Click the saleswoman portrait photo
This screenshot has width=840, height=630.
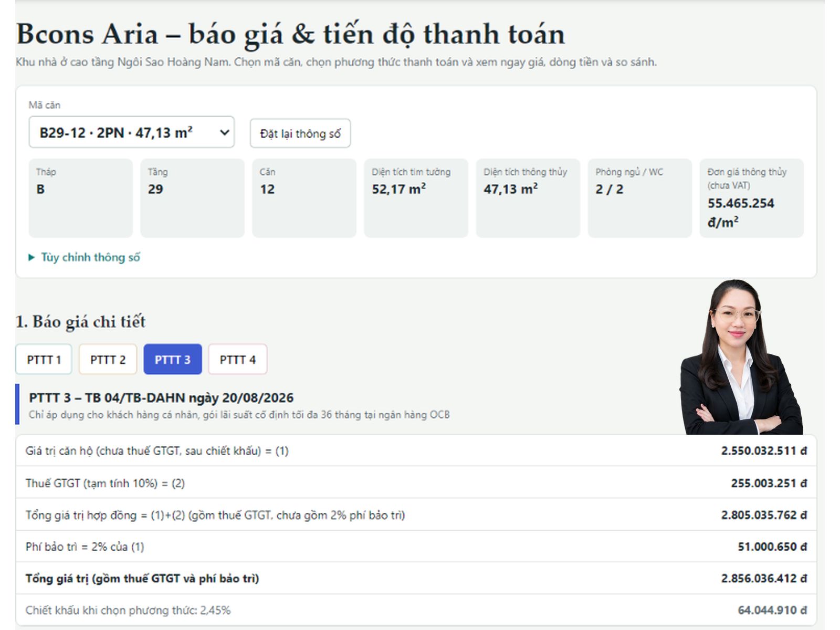tap(741, 357)
